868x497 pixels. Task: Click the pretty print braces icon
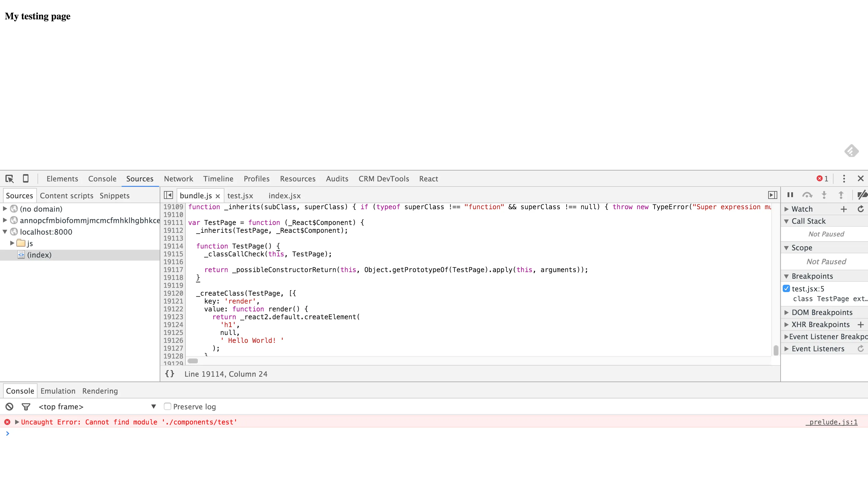click(x=170, y=374)
